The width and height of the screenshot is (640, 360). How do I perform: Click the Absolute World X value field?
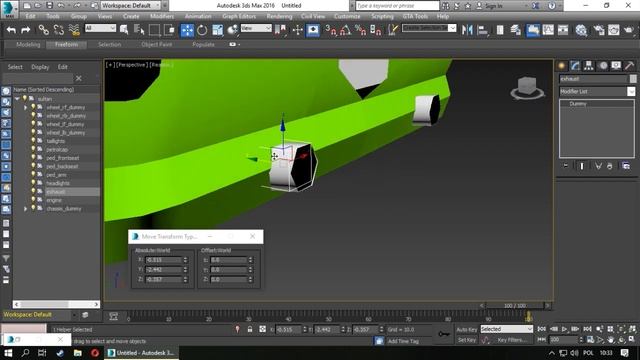point(163,260)
